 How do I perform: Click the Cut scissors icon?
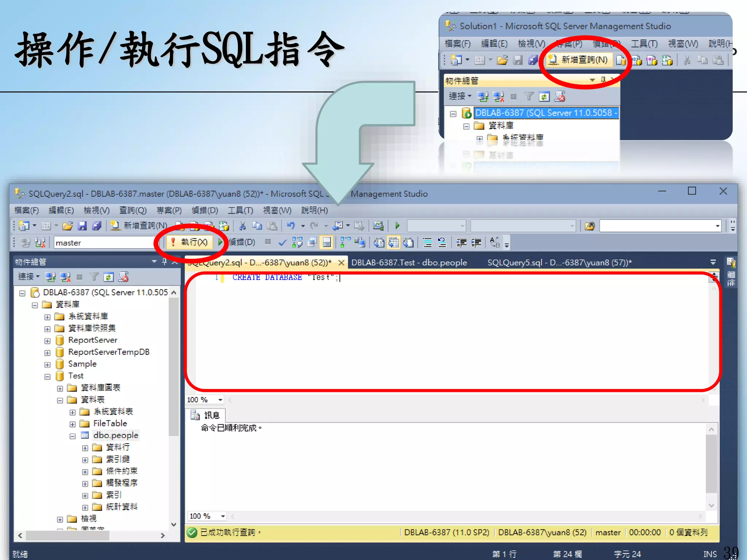click(x=242, y=226)
